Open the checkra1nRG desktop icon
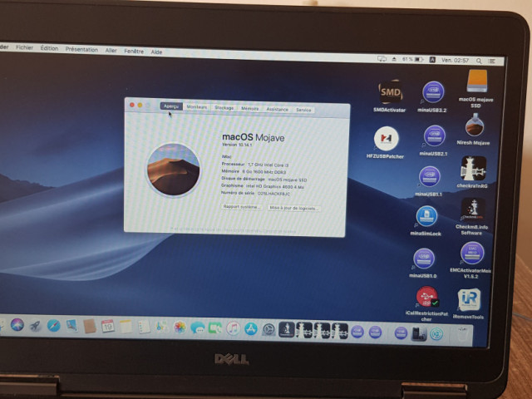 (x=473, y=169)
